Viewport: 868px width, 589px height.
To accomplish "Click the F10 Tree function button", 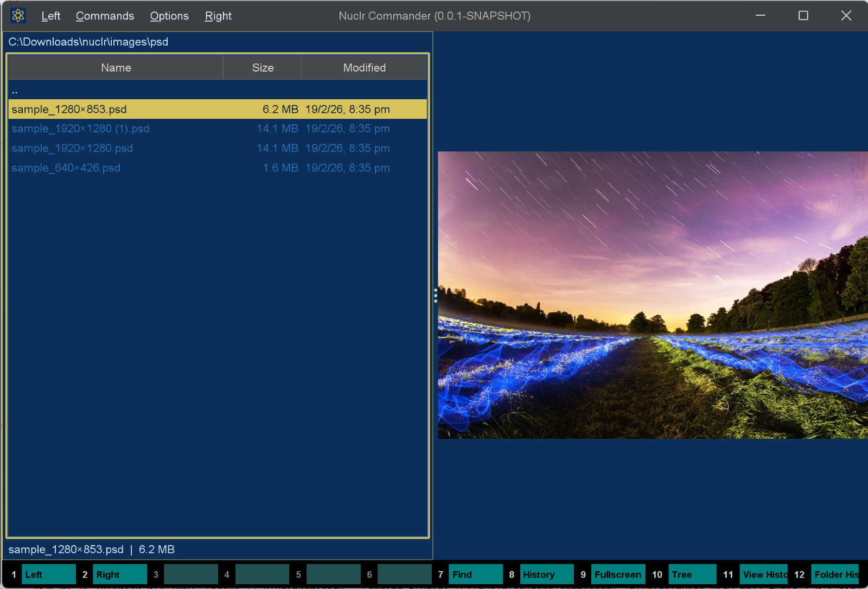I will pos(692,574).
